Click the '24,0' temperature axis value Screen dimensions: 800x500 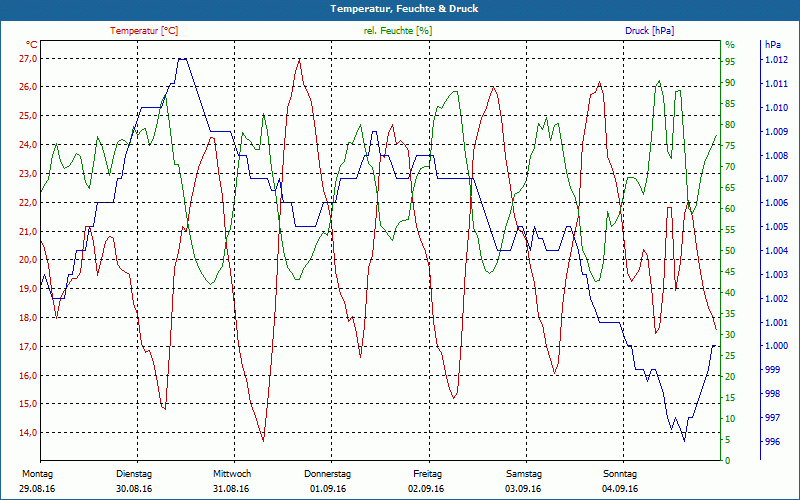28,145
